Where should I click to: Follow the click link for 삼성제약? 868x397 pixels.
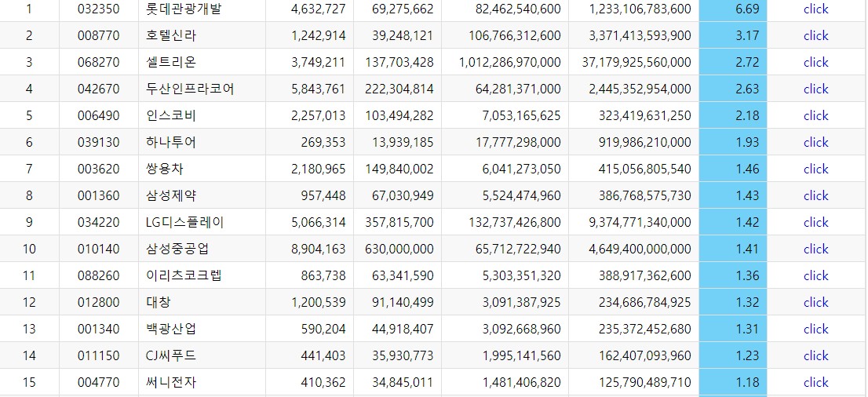click(x=815, y=195)
